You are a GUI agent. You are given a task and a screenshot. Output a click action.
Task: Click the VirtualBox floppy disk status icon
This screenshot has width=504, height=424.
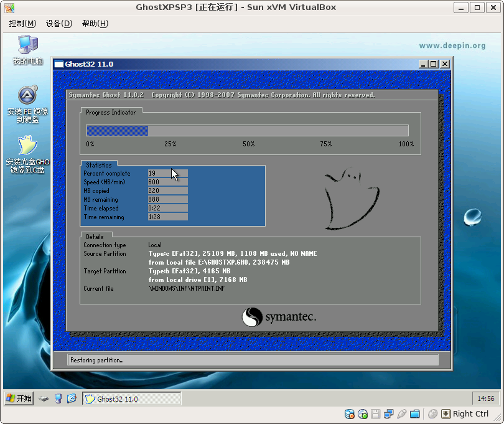(375, 414)
